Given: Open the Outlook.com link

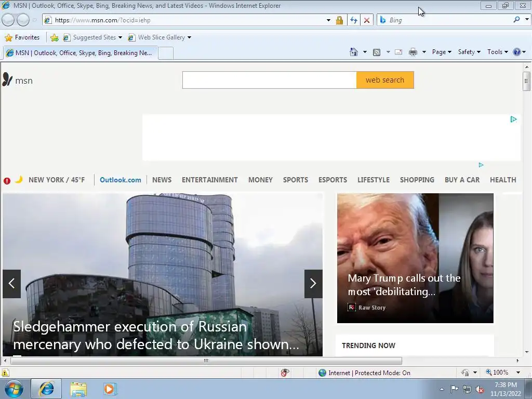Looking at the screenshot, I should [121, 180].
